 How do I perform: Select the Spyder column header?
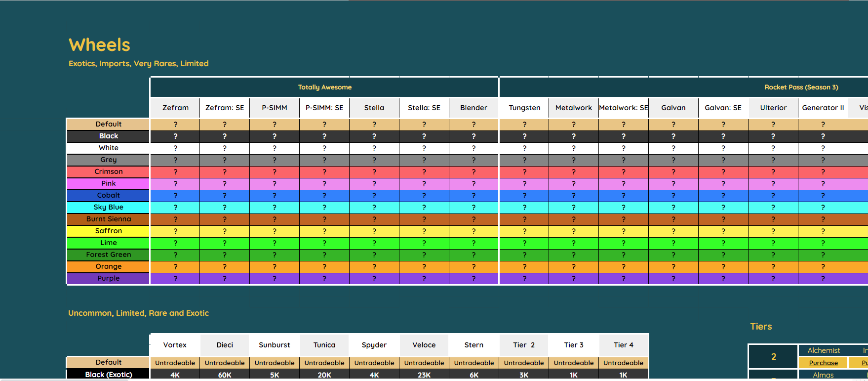(x=374, y=345)
